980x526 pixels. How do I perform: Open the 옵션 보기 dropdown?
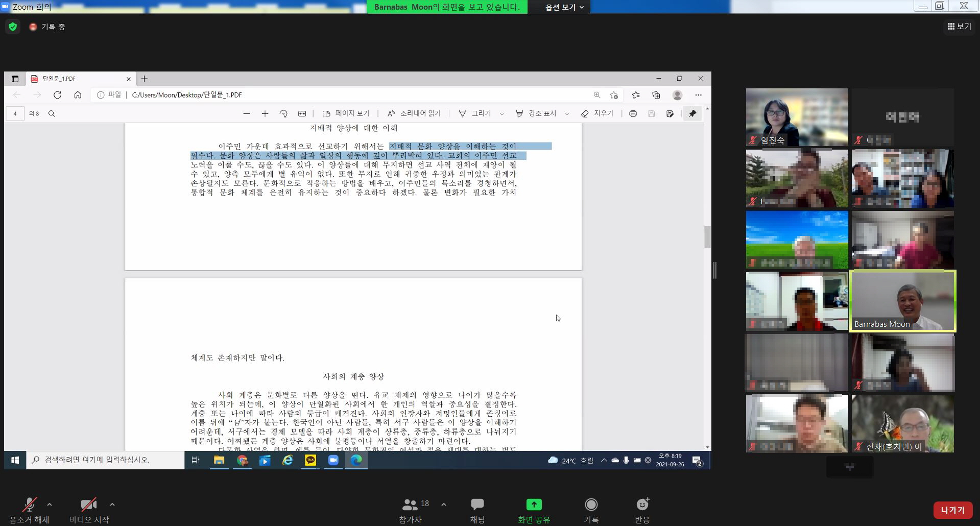coord(564,7)
